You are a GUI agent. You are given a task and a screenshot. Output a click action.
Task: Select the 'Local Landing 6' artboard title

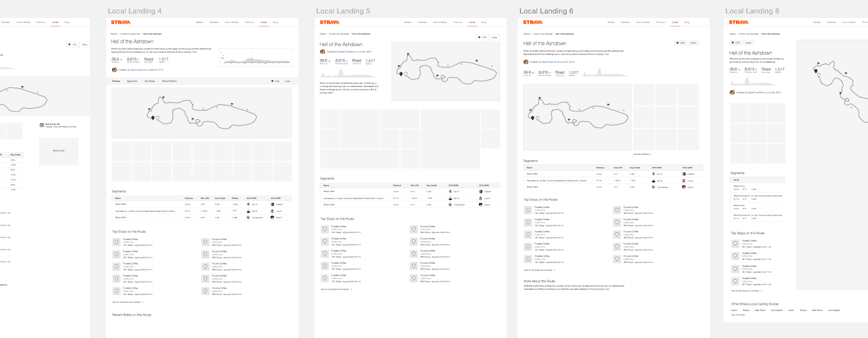pyautogui.click(x=546, y=11)
